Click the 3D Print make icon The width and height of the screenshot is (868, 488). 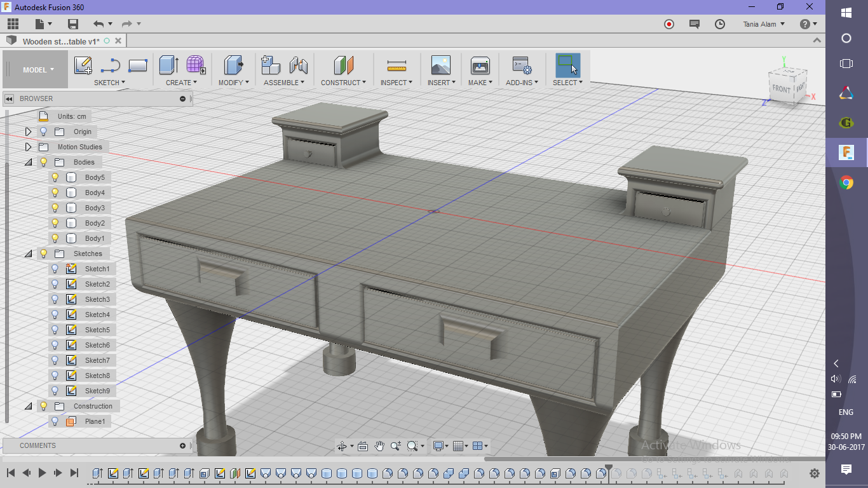tap(480, 65)
